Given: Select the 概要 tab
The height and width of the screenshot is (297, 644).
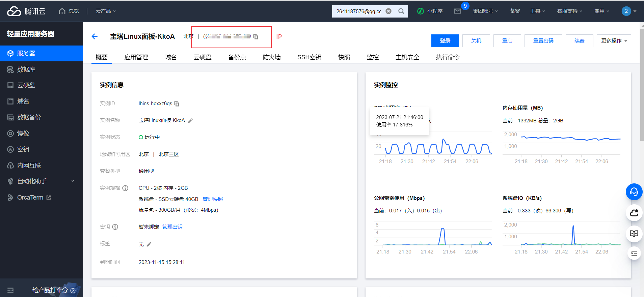Looking at the screenshot, I should point(102,57).
